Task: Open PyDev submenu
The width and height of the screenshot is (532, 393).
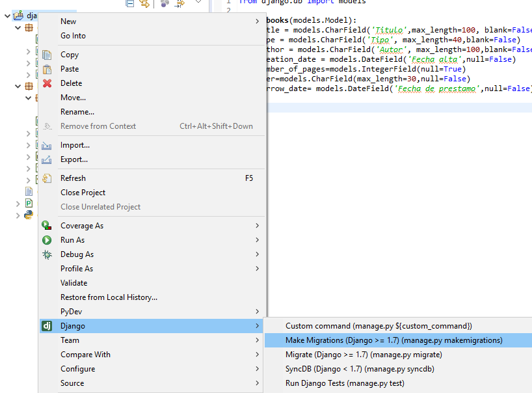Action: pos(152,311)
